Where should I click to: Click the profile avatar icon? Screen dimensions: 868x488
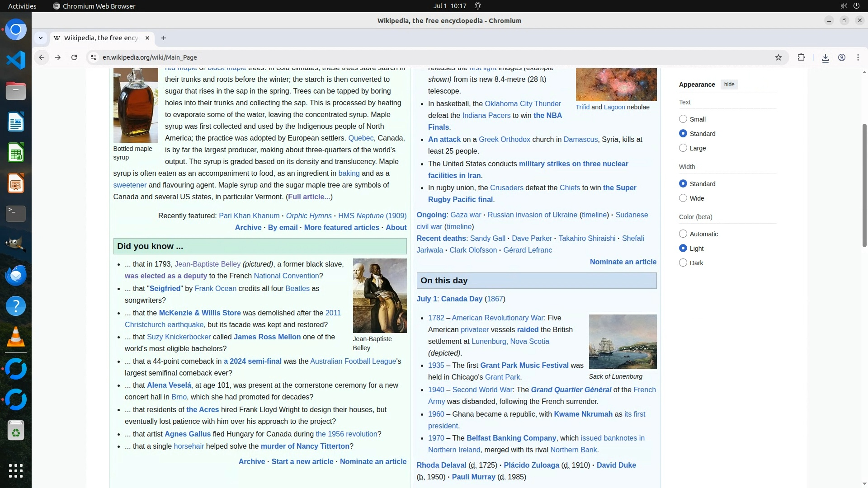[x=842, y=57]
